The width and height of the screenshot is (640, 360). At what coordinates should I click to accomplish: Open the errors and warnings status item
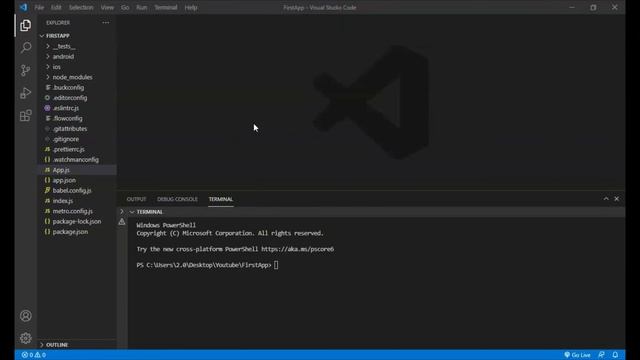[34, 355]
